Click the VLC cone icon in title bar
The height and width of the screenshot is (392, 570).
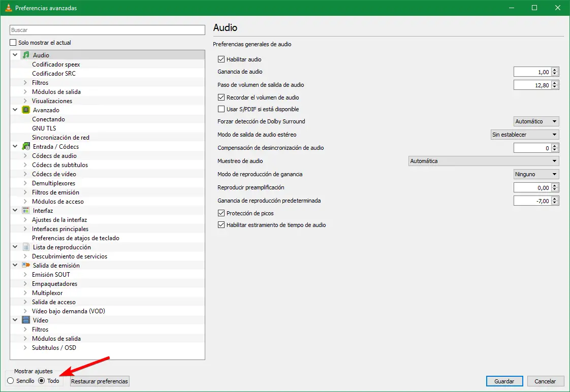point(8,8)
